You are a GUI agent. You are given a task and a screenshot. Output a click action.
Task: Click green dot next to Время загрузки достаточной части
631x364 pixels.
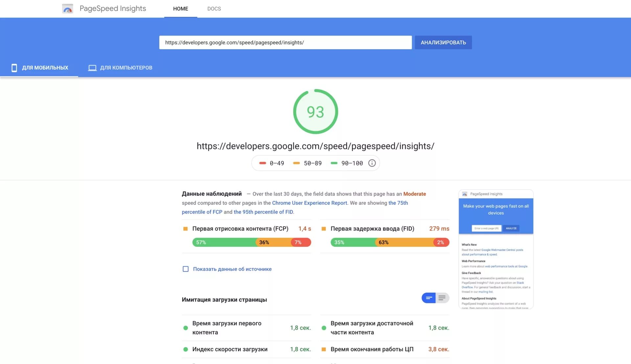pyautogui.click(x=324, y=328)
